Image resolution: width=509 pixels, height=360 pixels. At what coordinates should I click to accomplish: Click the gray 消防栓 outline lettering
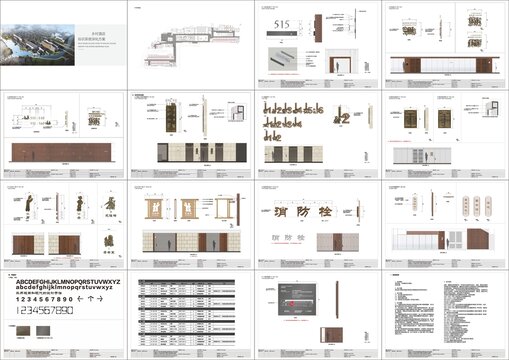pos(288,238)
